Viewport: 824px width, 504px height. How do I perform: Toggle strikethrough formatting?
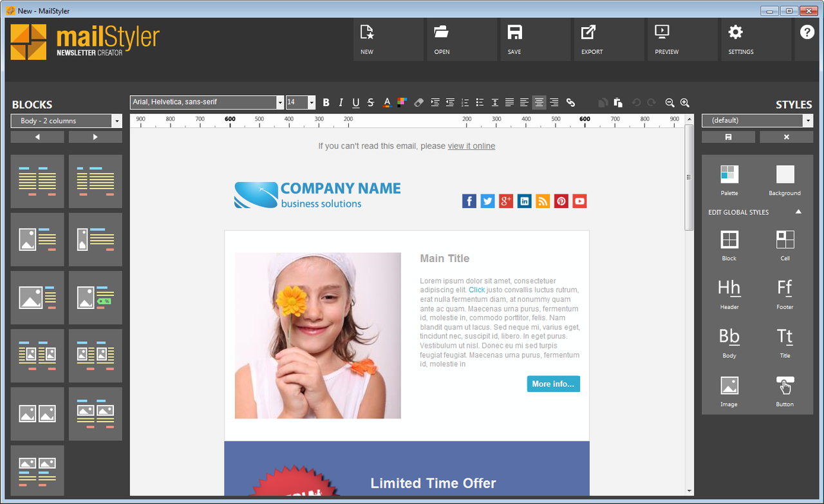[x=371, y=102]
